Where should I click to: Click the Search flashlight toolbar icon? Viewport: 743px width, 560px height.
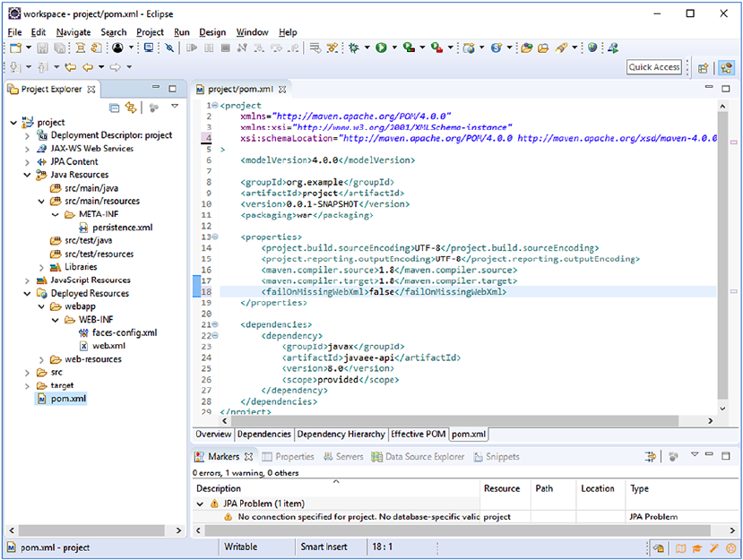[562, 47]
